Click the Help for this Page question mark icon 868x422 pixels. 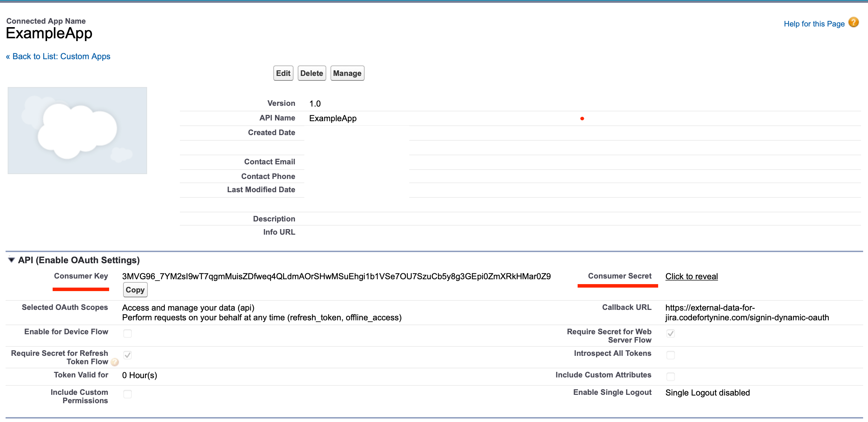[854, 22]
